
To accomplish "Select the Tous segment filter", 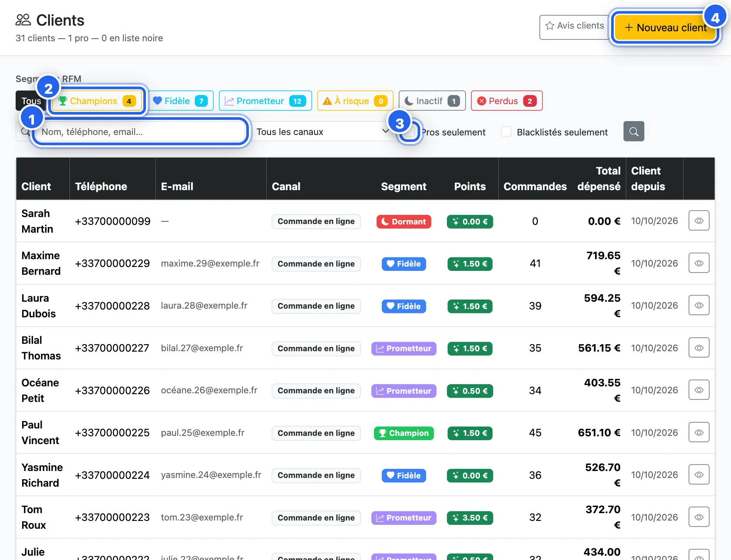I will coord(31,101).
